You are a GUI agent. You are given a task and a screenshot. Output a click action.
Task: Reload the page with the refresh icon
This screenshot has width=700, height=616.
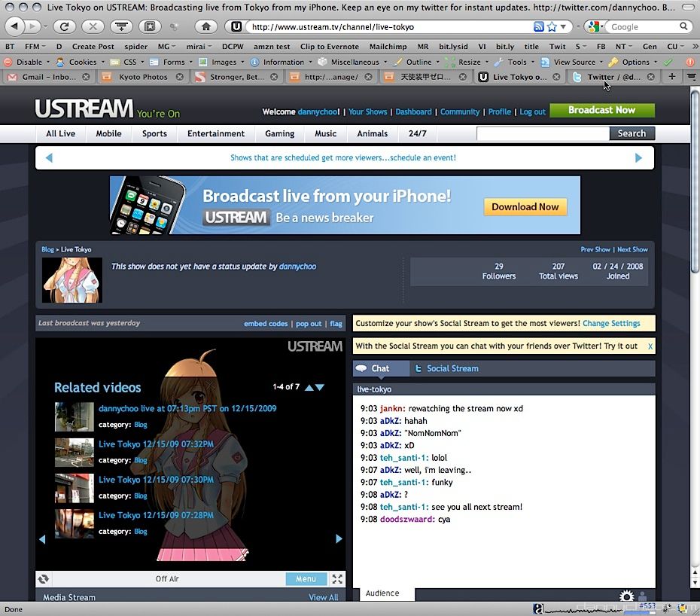pos(65,26)
